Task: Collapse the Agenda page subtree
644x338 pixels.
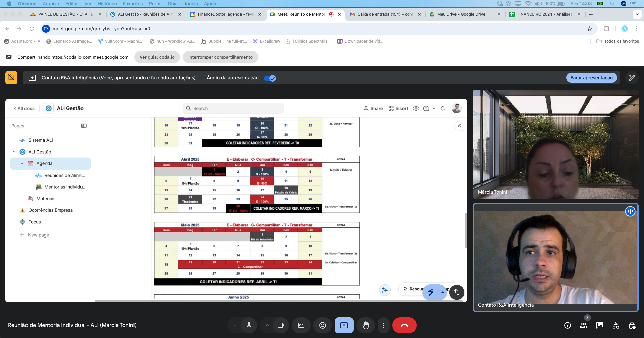Action: click(22, 163)
